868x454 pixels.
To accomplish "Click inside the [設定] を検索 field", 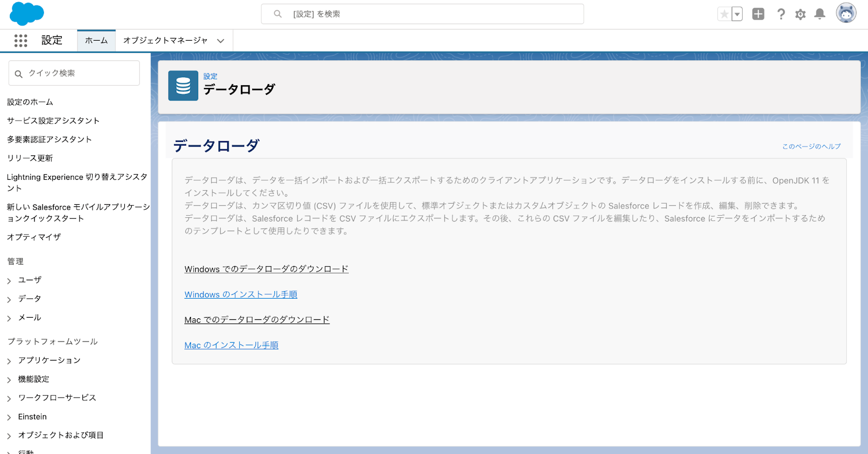I will tap(423, 14).
